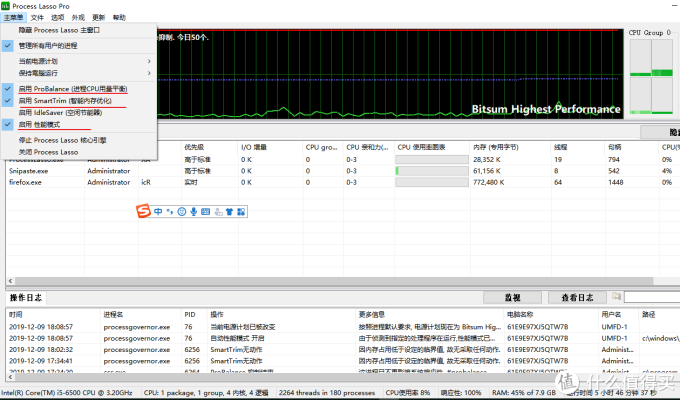The width and height of the screenshot is (680, 400).
Task: Click the CPU Group 0 core graph
Action: click(x=651, y=77)
